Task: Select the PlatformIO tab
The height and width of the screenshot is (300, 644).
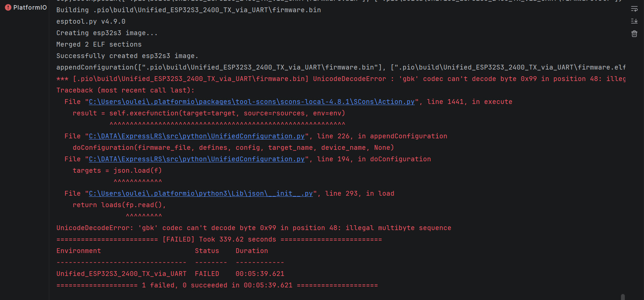Action: 26,7
